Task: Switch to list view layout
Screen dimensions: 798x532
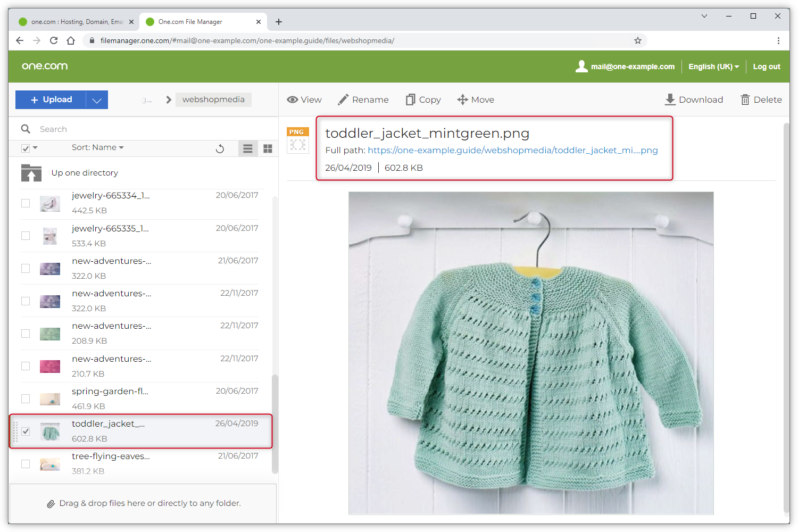Action: (x=247, y=148)
